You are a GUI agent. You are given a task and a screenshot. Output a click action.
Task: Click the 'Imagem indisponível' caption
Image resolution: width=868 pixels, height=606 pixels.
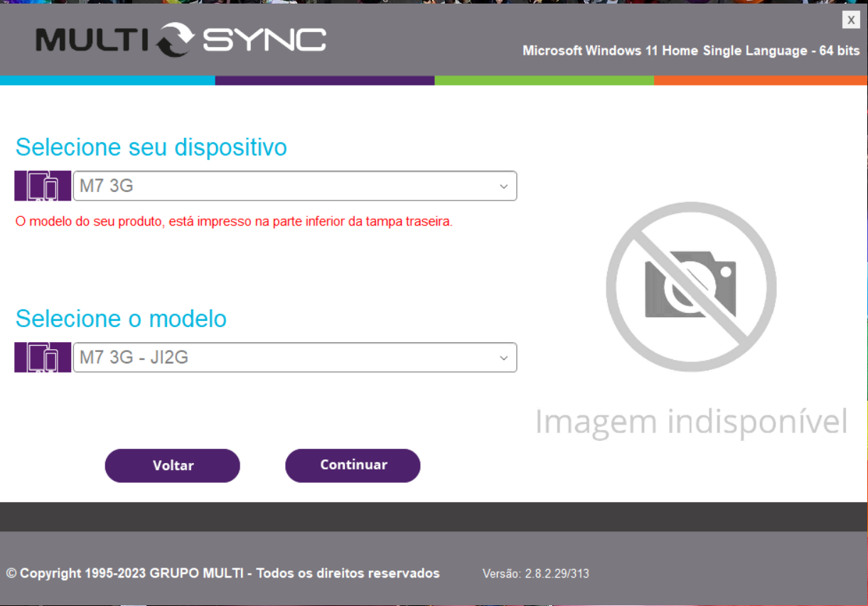(691, 422)
